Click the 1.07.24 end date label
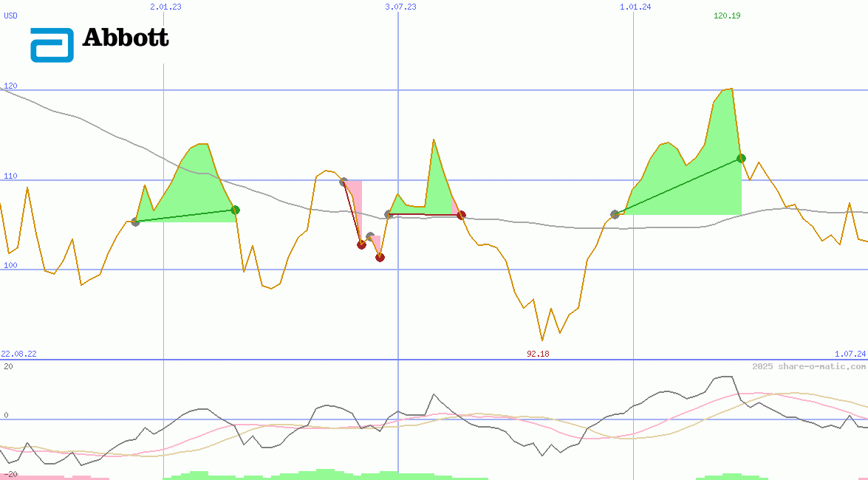The width and height of the screenshot is (868, 480). pos(850,354)
